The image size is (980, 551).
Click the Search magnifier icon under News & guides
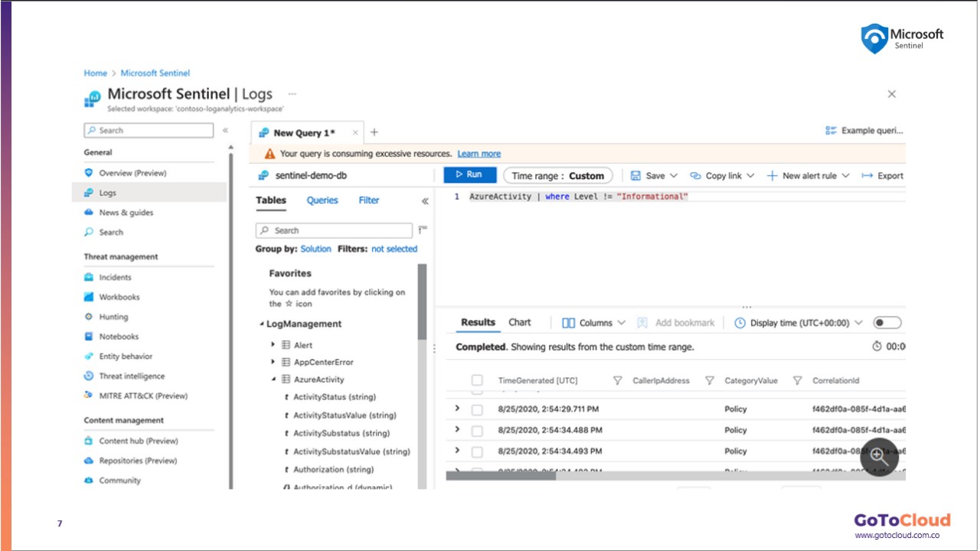[89, 233]
